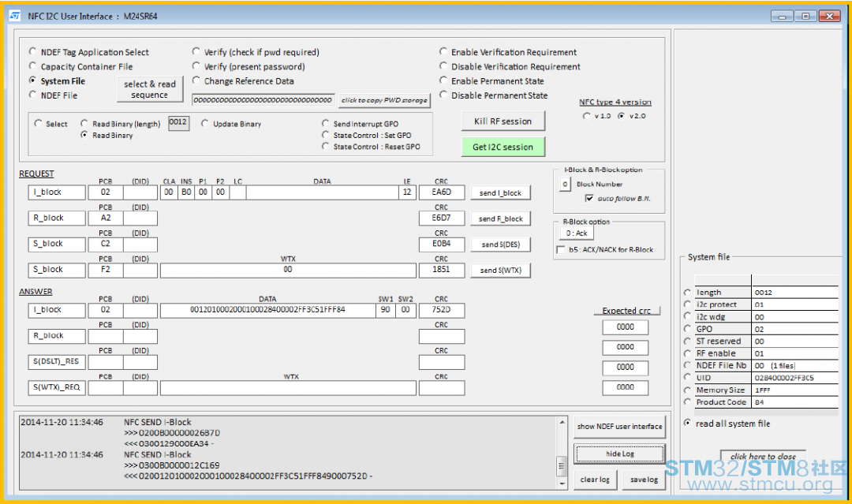852x504 pixels.
Task: Select the RF enable radio button
Action: click(687, 353)
